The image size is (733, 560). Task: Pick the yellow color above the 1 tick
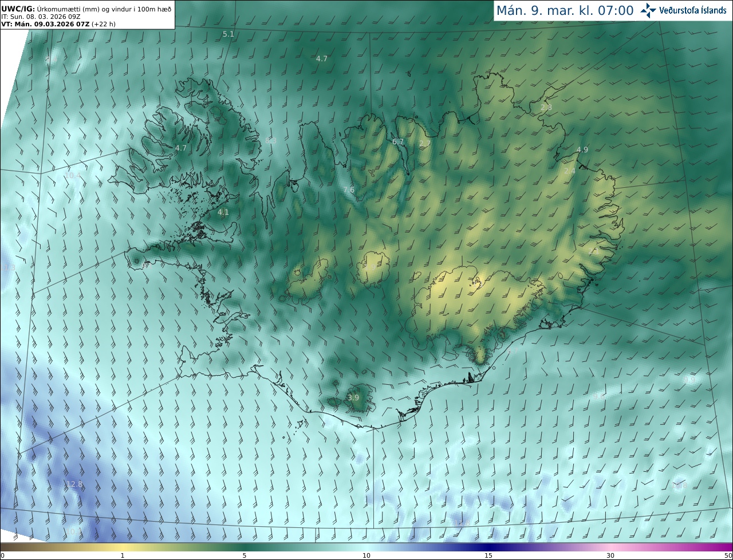point(123,547)
